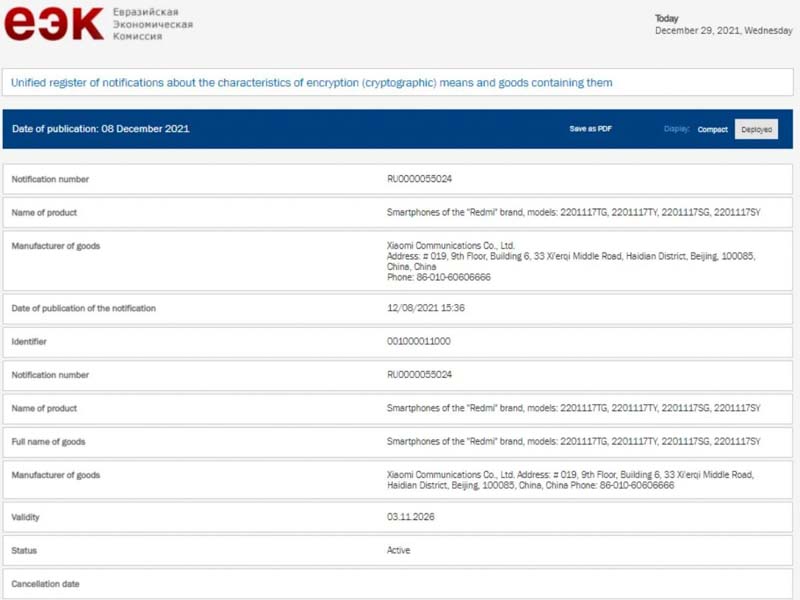This screenshot has height=600, width=800.
Task: Open the Unified register of notifications link
Action: [x=311, y=83]
